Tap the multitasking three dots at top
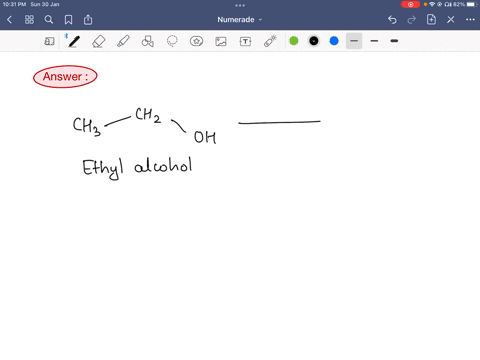This screenshot has height=360, width=480. click(240, 5)
